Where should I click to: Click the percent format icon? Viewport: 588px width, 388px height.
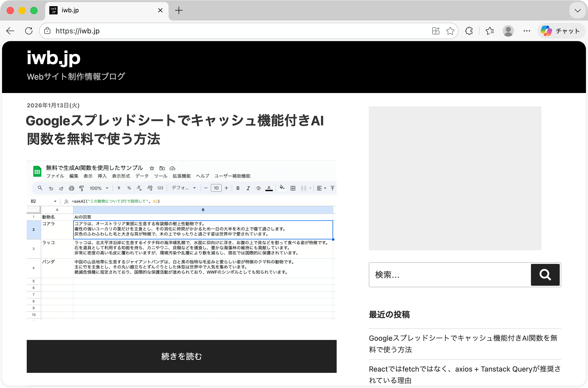129,188
